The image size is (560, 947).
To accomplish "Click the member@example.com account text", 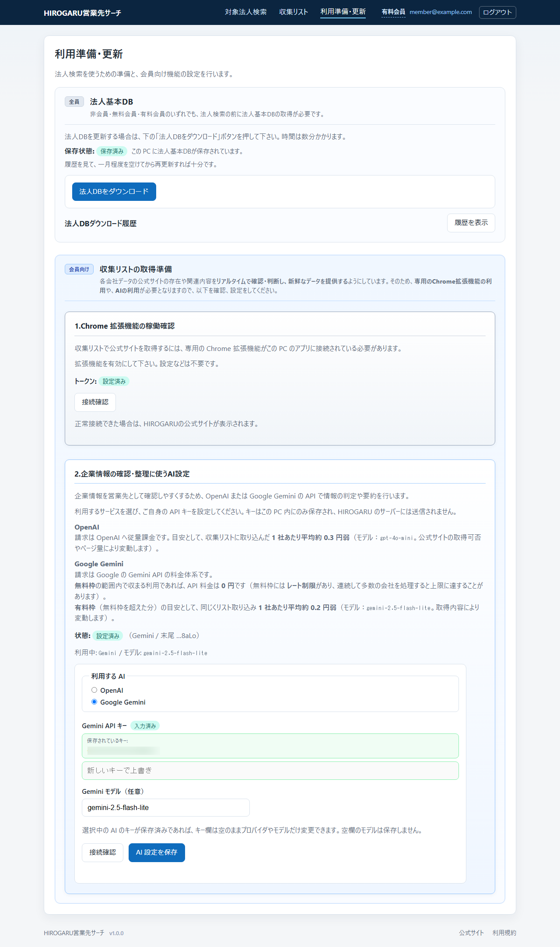I will [x=441, y=12].
